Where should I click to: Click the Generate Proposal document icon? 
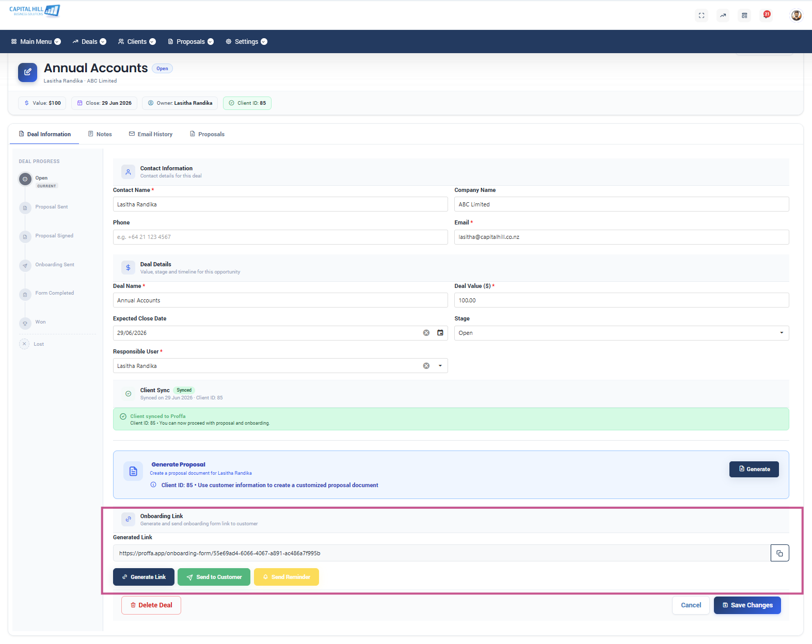133,471
